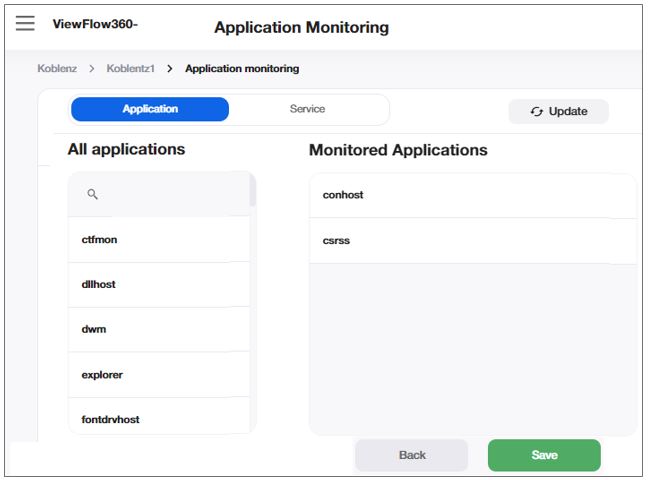The image size is (648, 480).
Task: Click the All applications list scrollbar
Action: tap(253, 190)
